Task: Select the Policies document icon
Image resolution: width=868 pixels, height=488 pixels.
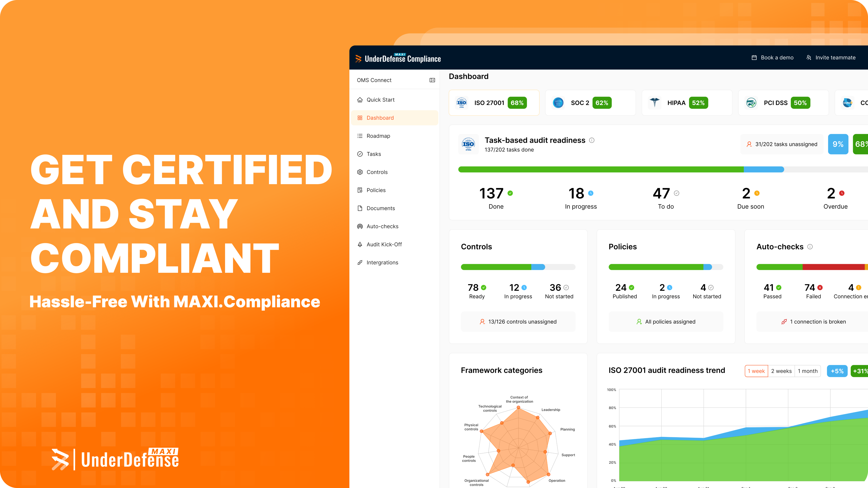Action: click(x=360, y=190)
